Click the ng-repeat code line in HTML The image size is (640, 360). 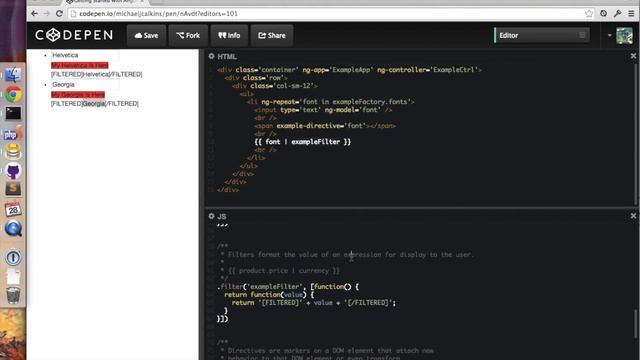click(x=331, y=102)
